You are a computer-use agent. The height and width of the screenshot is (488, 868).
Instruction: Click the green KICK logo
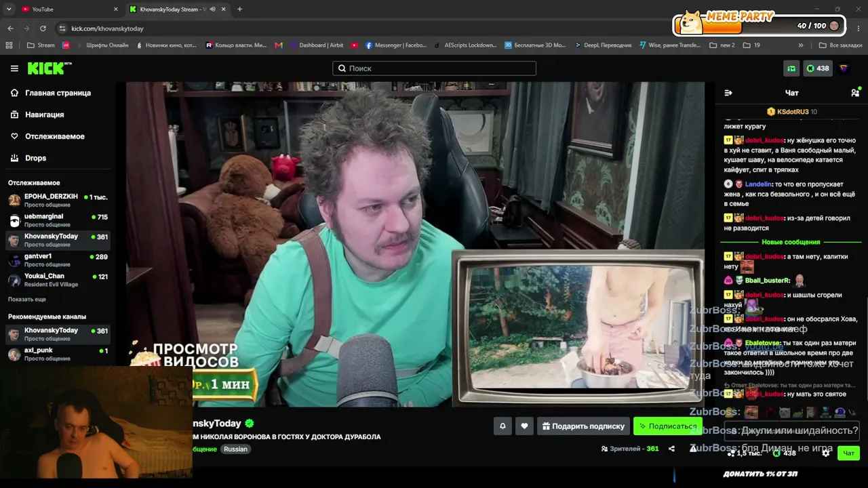click(50, 68)
